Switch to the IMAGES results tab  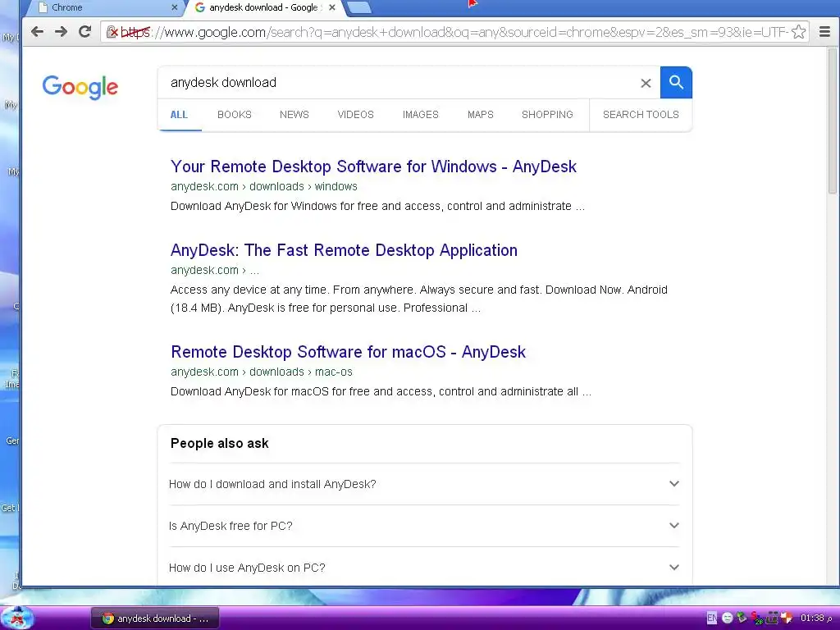point(421,115)
